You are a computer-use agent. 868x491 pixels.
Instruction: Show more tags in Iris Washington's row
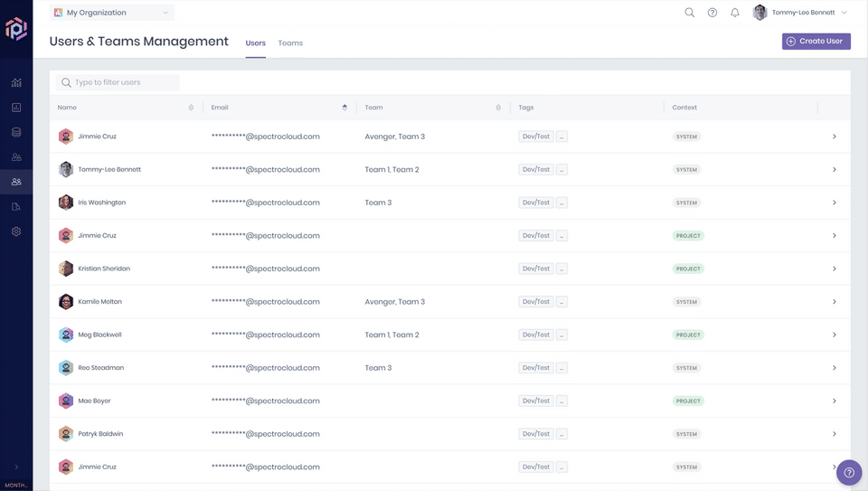tap(561, 203)
